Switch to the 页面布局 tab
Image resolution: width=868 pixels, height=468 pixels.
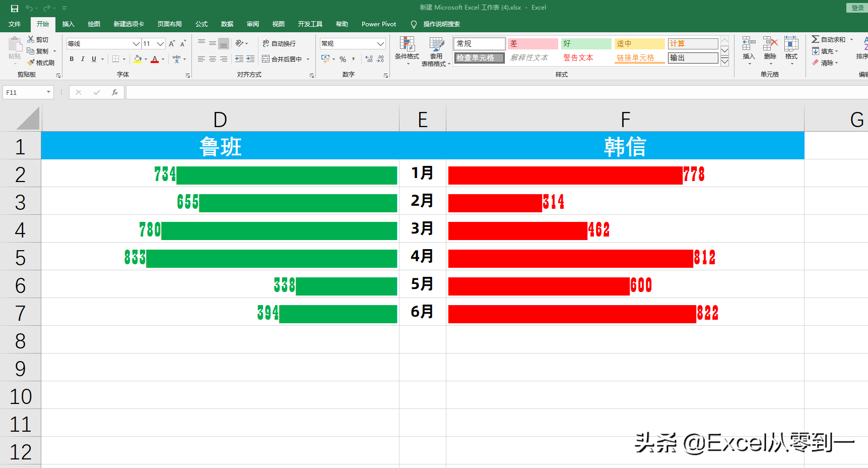tap(169, 24)
